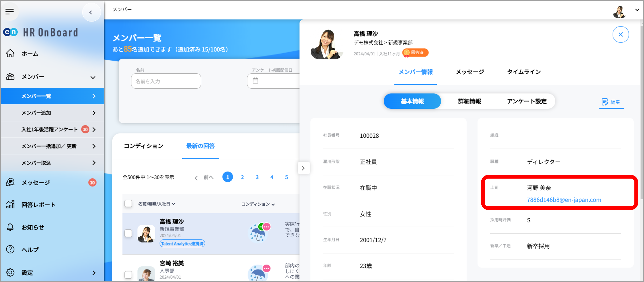Sort by 名前/組織/入社日 column dropdown
Viewport: 644px width, 282px height.
[x=157, y=204]
